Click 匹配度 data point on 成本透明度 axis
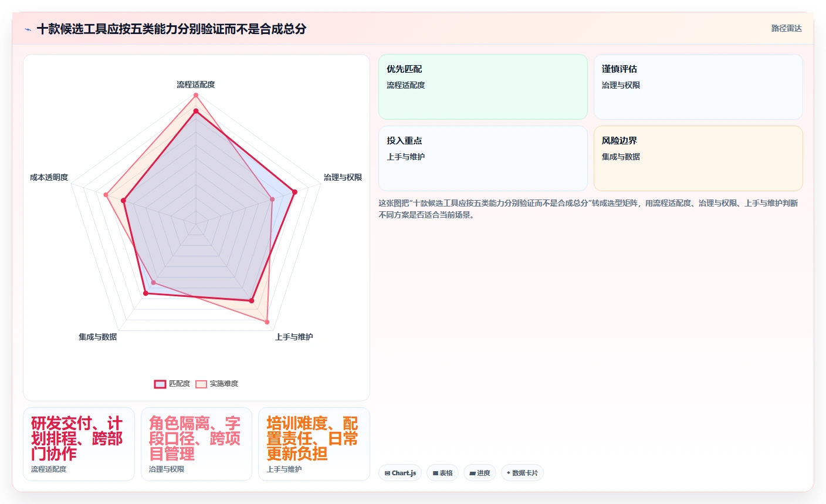 click(x=123, y=201)
